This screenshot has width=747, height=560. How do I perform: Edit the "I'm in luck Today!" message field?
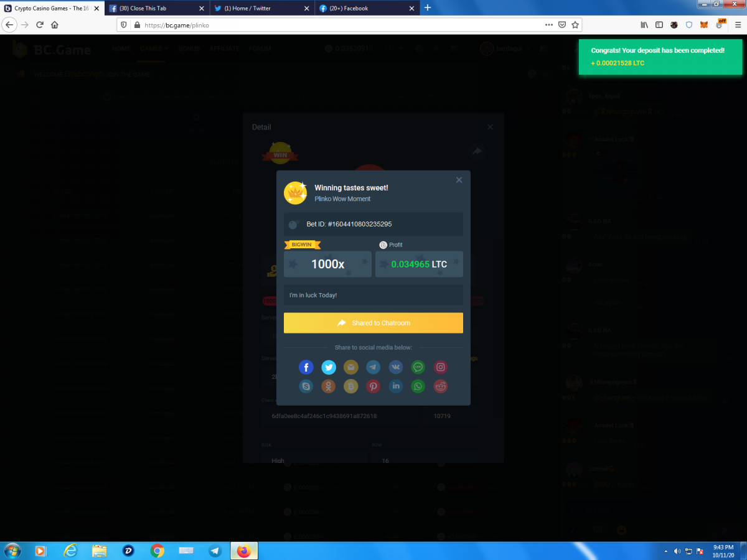click(x=374, y=295)
